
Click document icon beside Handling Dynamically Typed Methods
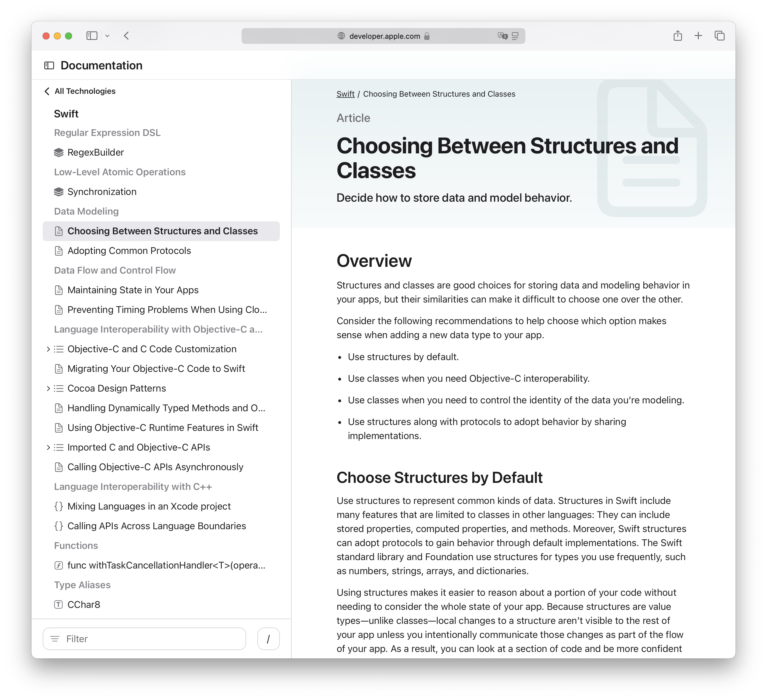pos(59,408)
